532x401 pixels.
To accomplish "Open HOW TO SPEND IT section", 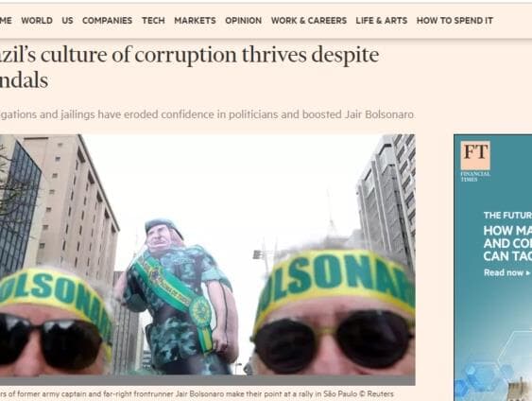I will pyautogui.click(x=455, y=21).
